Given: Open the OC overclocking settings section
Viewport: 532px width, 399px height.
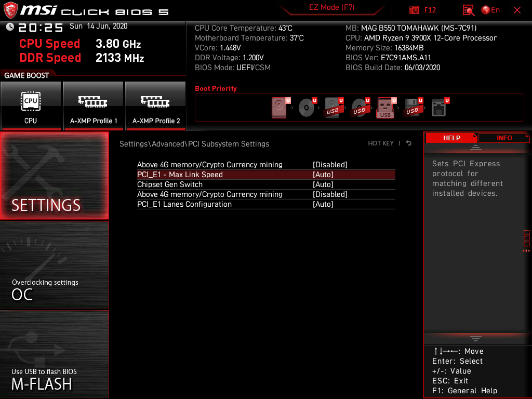Looking at the screenshot, I should [54, 265].
